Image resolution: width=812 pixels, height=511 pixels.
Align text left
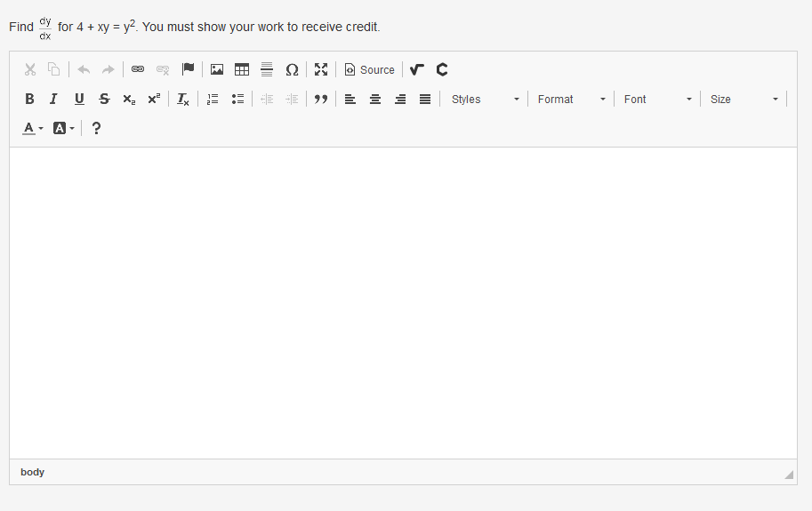pos(350,99)
